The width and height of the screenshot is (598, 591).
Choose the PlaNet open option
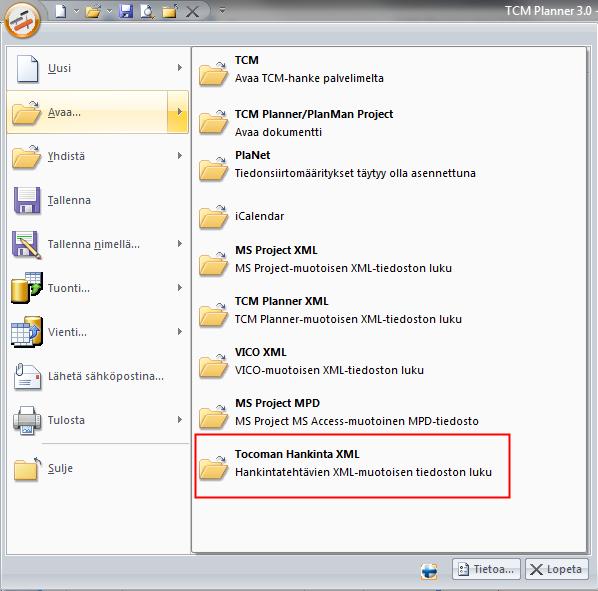[x=389, y=164]
